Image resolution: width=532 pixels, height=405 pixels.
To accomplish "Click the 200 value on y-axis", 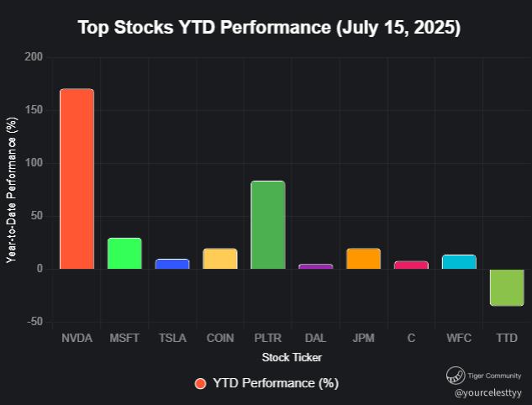I will [34, 57].
